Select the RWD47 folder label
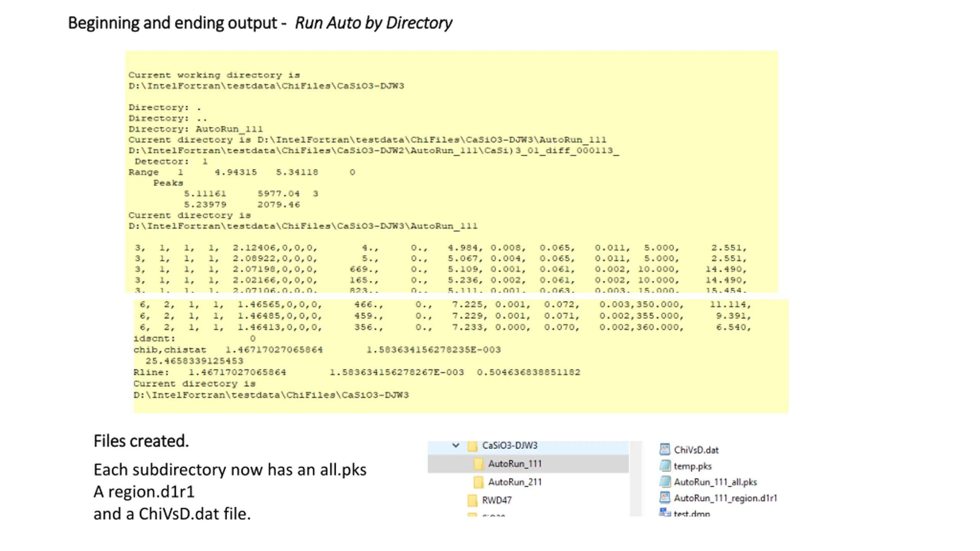The width and height of the screenshot is (980, 551). click(497, 500)
